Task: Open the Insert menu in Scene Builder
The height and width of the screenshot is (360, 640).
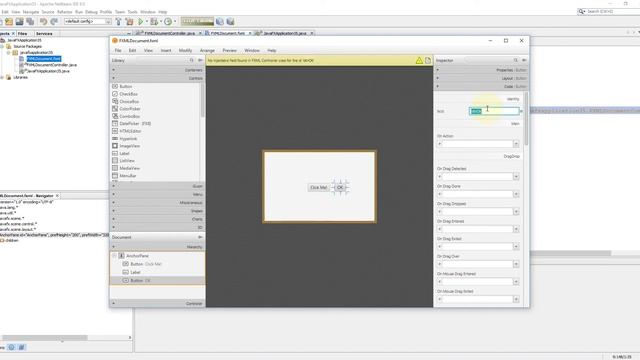Action: click(x=166, y=51)
